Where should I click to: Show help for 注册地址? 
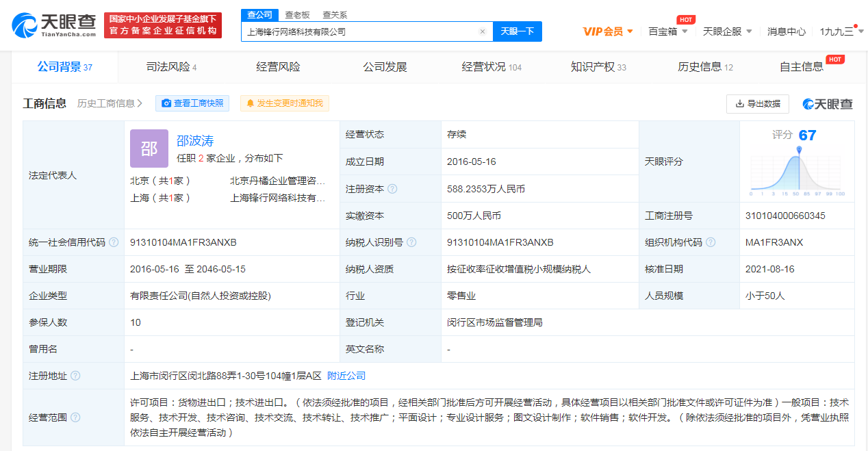coord(75,376)
